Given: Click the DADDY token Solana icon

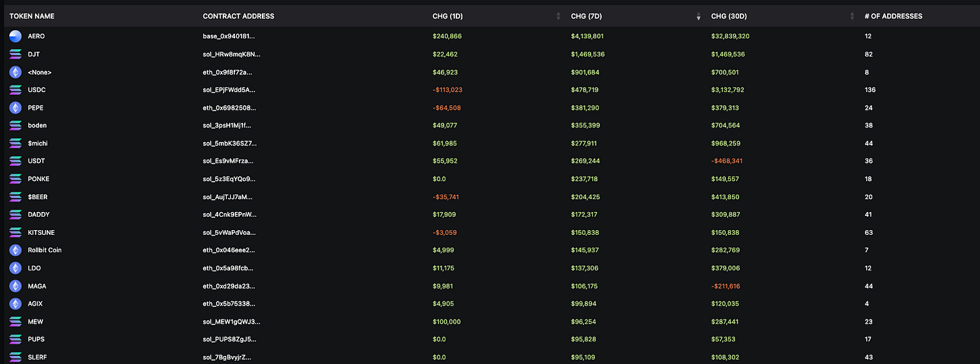Looking at the screenshot, I should pyautogui.click(x=15, y=215).
